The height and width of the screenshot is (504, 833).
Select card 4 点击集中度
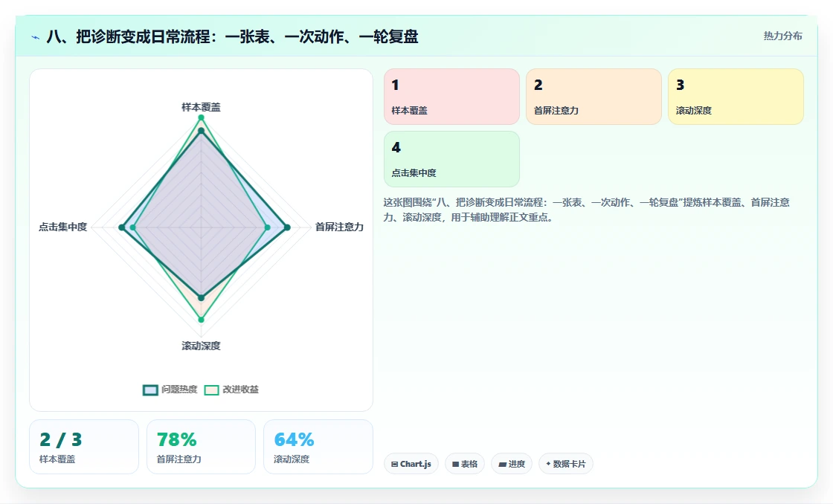click(x=451, y=159)
